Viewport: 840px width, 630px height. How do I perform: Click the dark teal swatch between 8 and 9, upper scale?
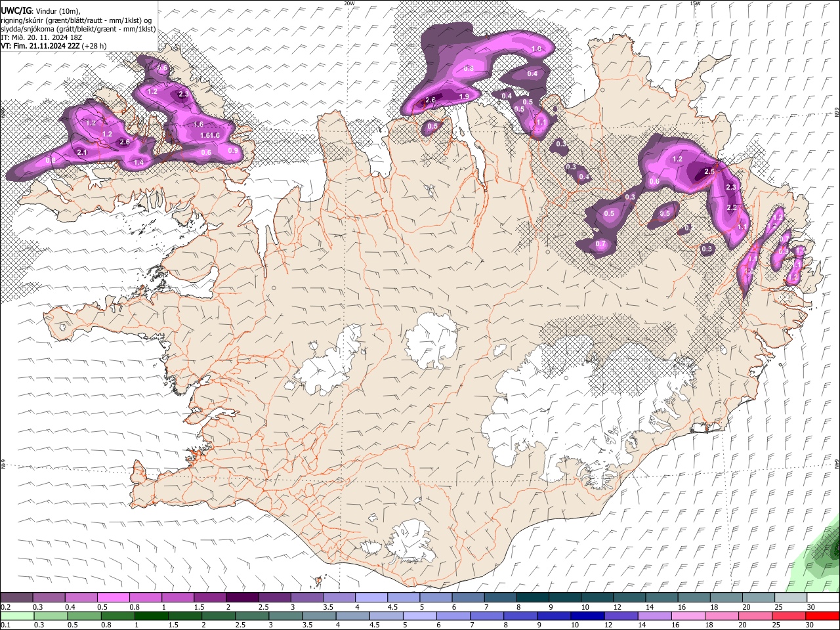533,598
